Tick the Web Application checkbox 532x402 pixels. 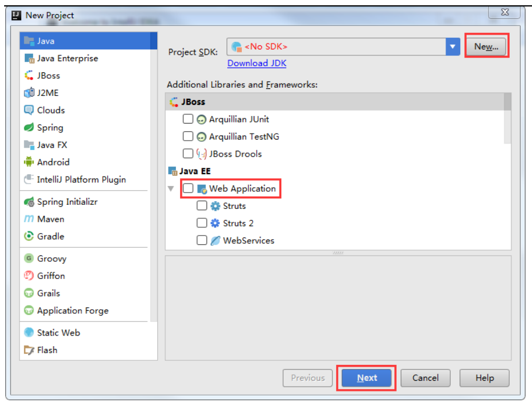click(188, 188)
